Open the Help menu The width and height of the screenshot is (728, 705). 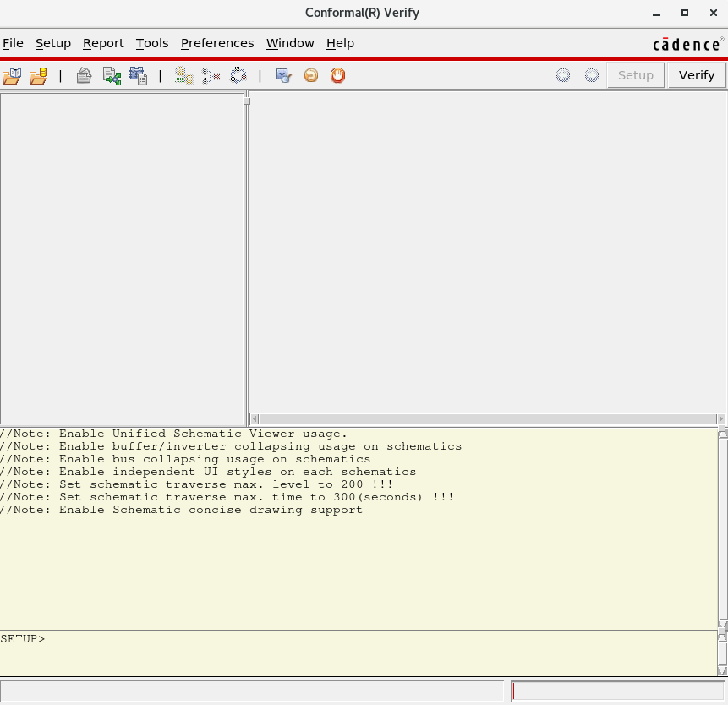pyautogui.click(x=340, y=43)
